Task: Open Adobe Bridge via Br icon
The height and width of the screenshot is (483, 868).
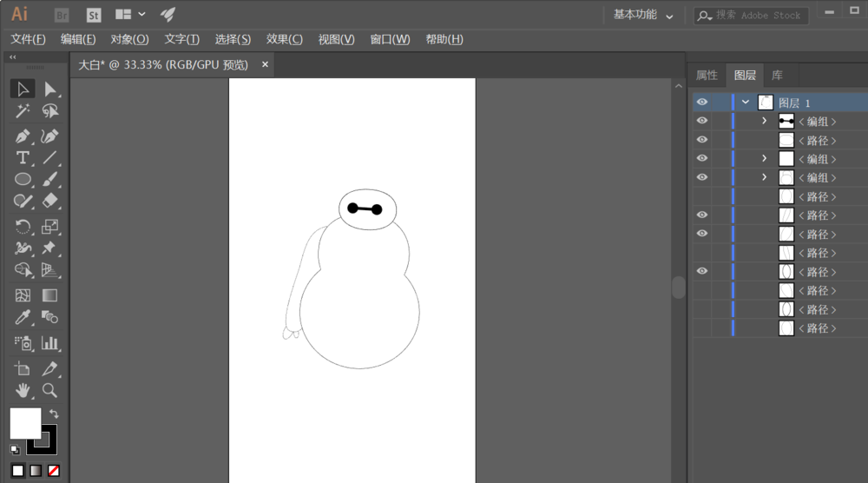Action: 62,15
